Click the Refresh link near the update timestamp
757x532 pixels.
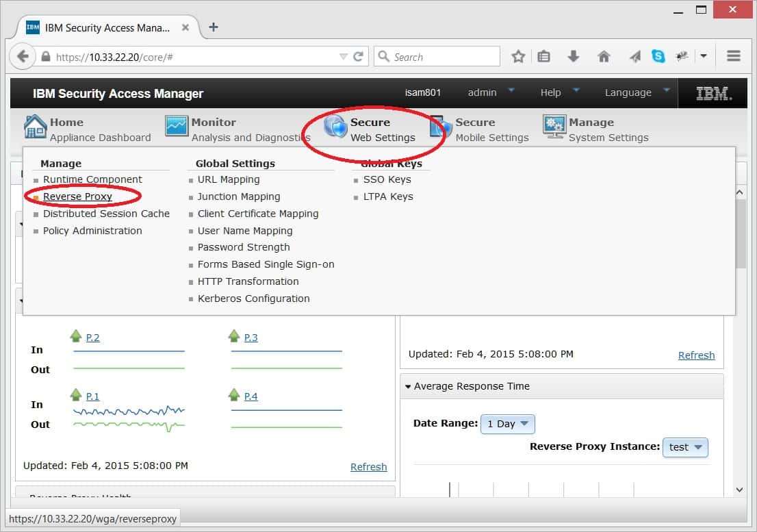(x=696, y=355)
